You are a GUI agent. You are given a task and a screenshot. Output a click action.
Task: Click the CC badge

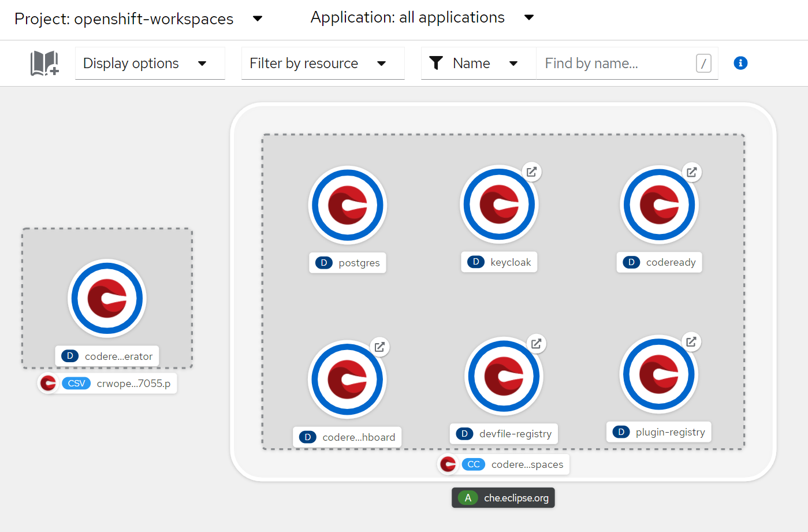[474, 464]
